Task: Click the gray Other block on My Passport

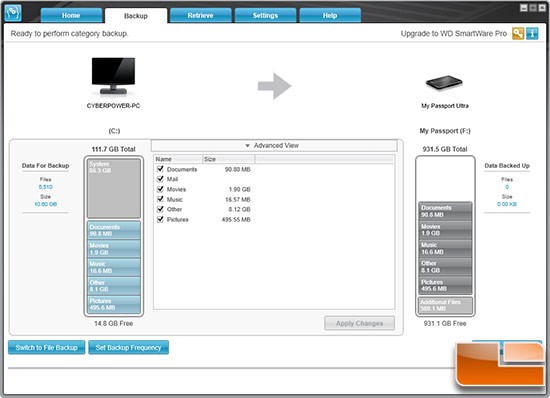Action: pos(445,267)
